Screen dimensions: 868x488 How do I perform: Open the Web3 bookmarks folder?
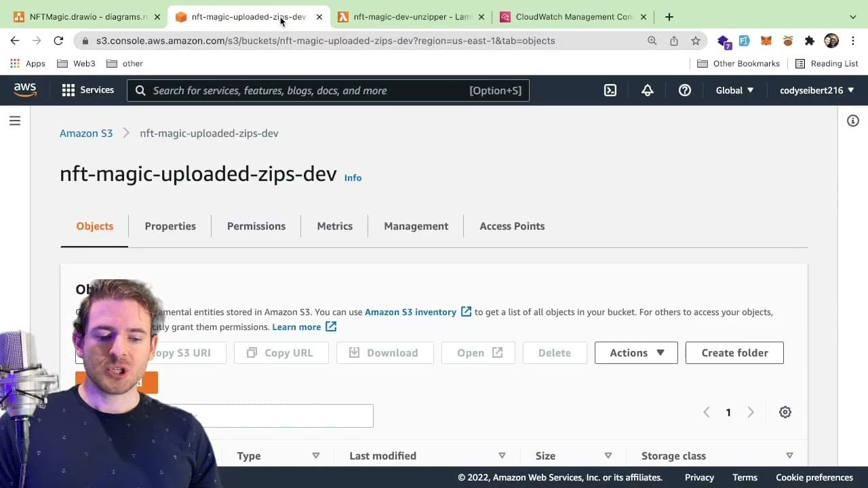76,64
